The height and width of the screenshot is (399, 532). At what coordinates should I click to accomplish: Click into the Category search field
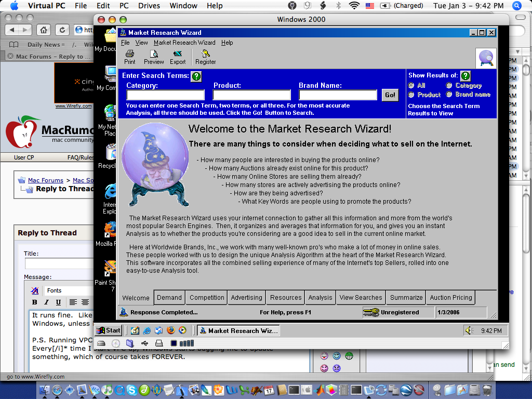click(165, 95)
